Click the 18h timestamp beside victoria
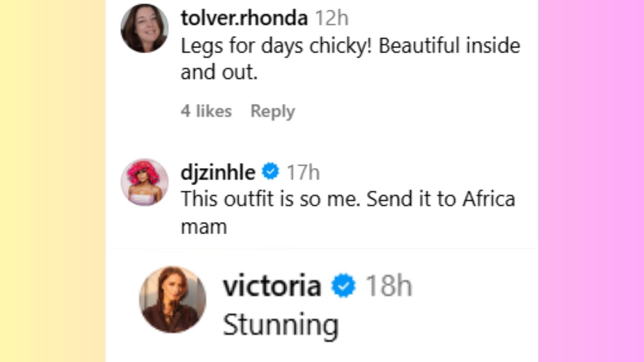Image resolution: width=644 pixels, height=362 pixels. [388, 286]
